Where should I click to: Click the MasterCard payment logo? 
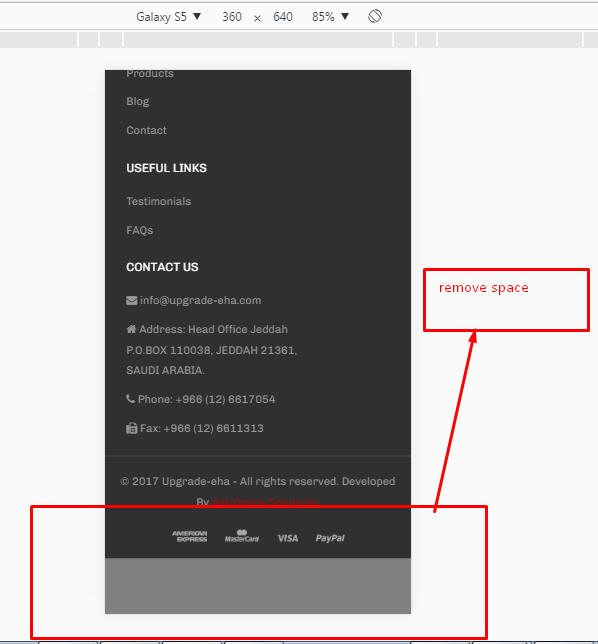coord(242,536)
